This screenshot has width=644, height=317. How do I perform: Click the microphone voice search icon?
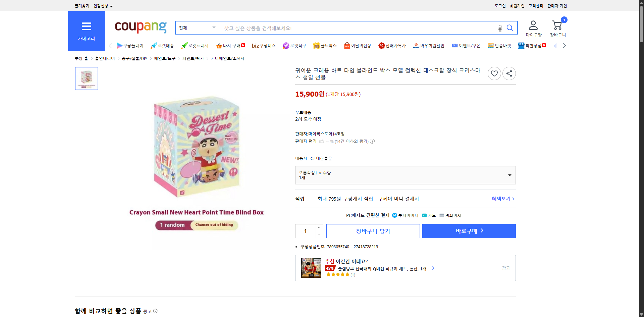pyautogui.click(x=500, y=28)
